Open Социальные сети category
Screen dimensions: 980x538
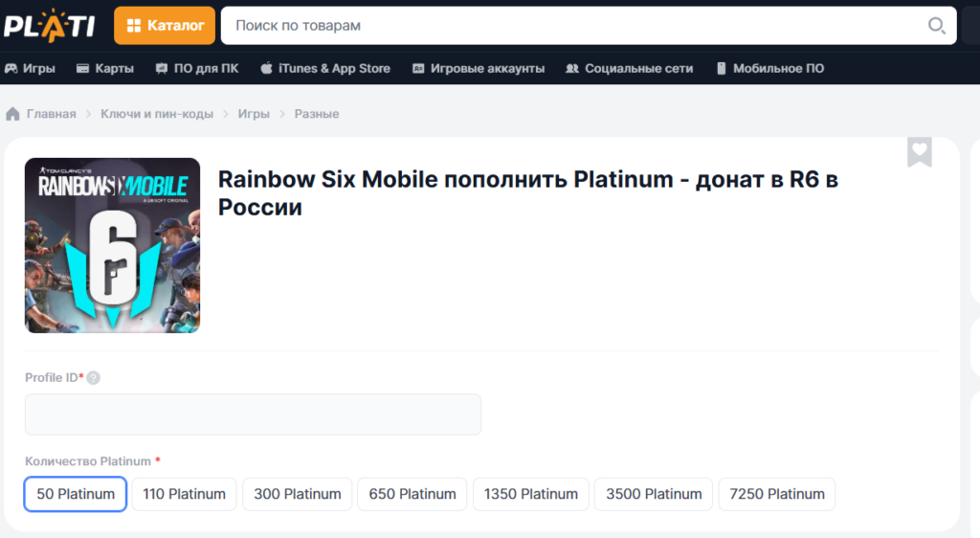coord(629,69)
